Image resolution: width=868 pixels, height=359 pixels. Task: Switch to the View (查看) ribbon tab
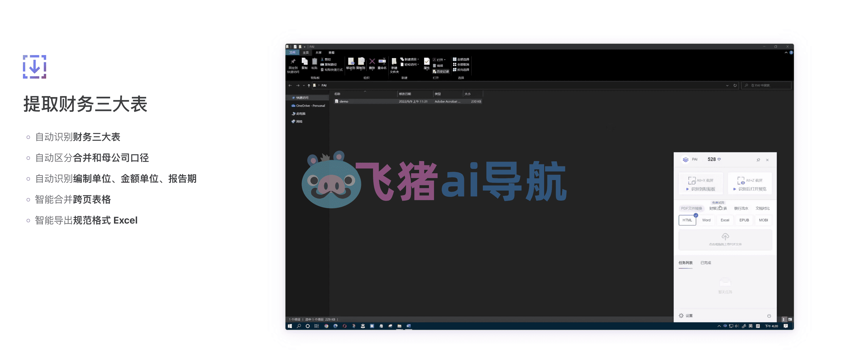coord(331,53)
